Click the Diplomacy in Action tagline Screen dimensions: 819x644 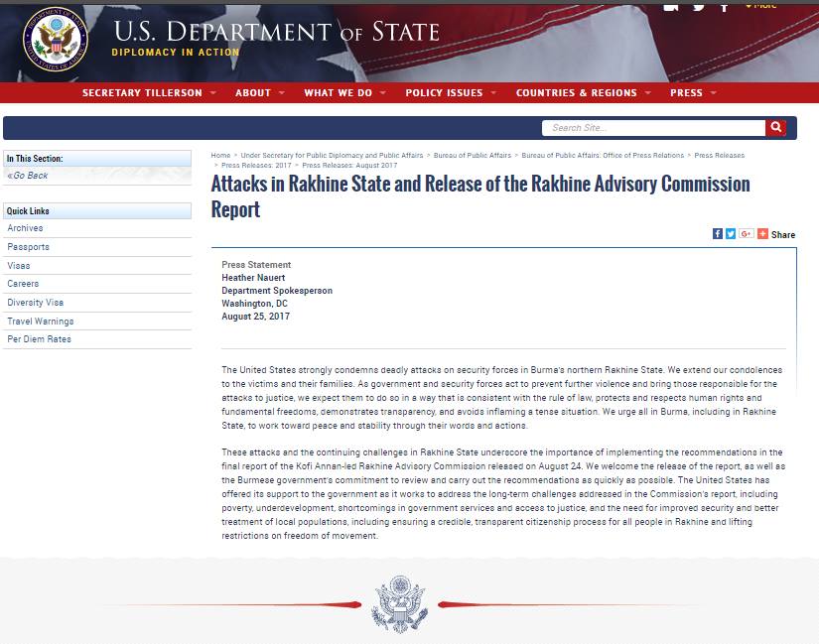[176, 53]
